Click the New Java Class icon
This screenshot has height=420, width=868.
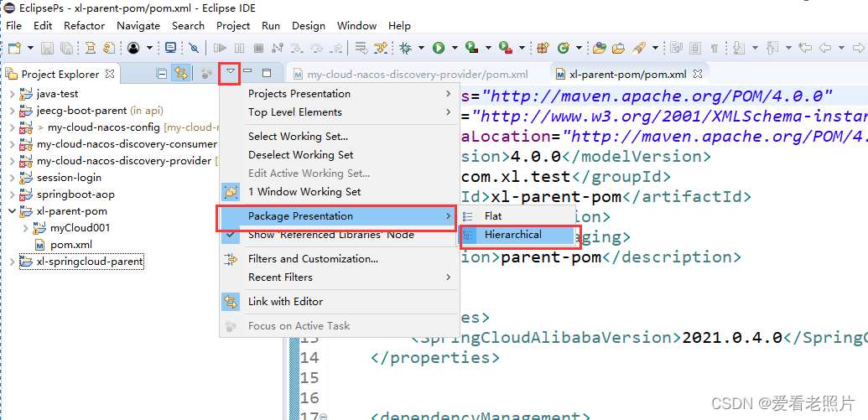(x=564, y=48)
